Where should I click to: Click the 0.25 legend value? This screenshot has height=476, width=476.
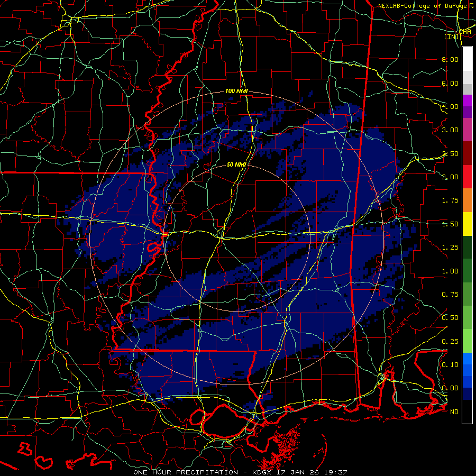coord(450,342)
